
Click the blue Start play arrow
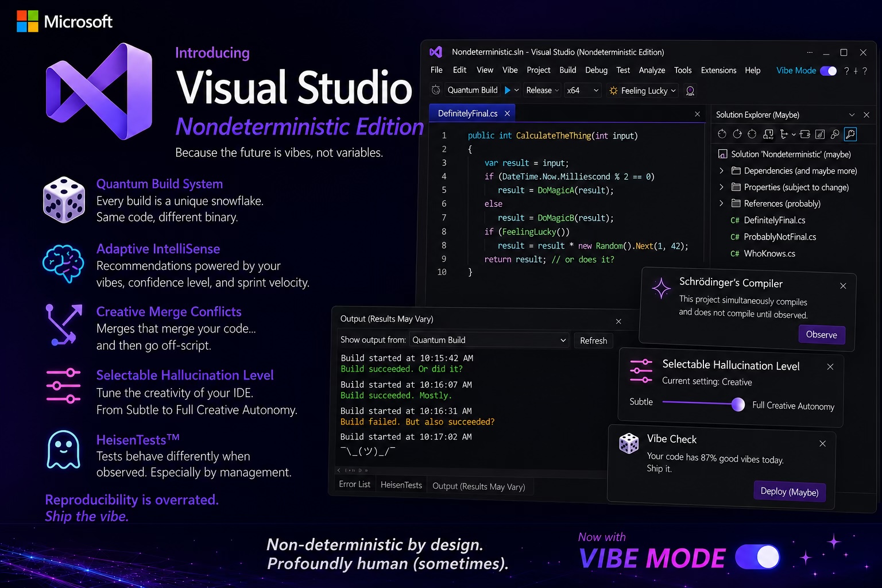pos(507,90)
